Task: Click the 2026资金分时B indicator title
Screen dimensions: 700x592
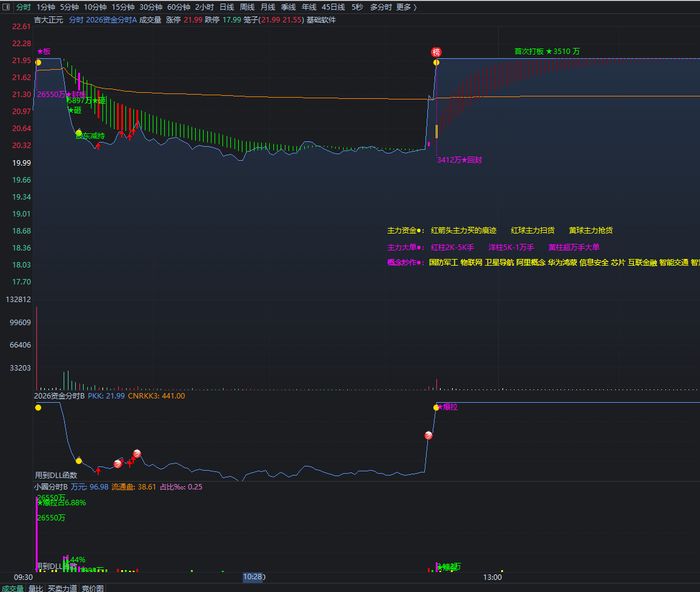Action: coord(59,396)
